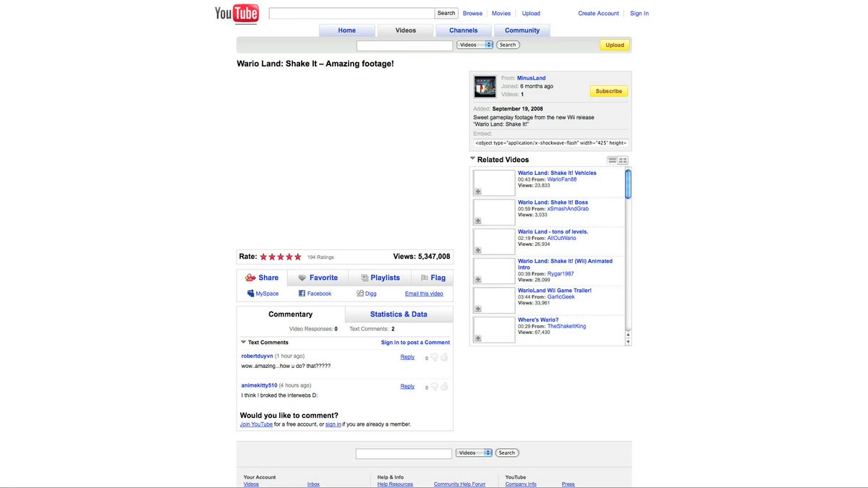
Task: Click related videos scroll down arrow
Action: point(628,341)
